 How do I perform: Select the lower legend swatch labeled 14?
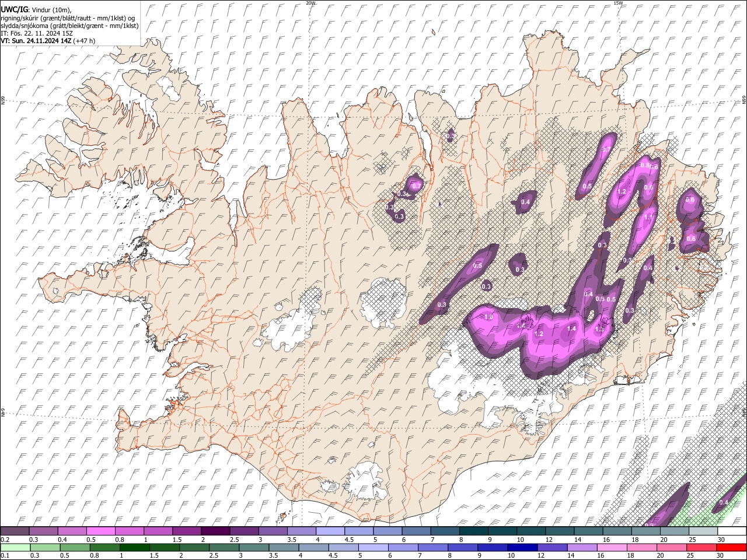tap(581, 547)
